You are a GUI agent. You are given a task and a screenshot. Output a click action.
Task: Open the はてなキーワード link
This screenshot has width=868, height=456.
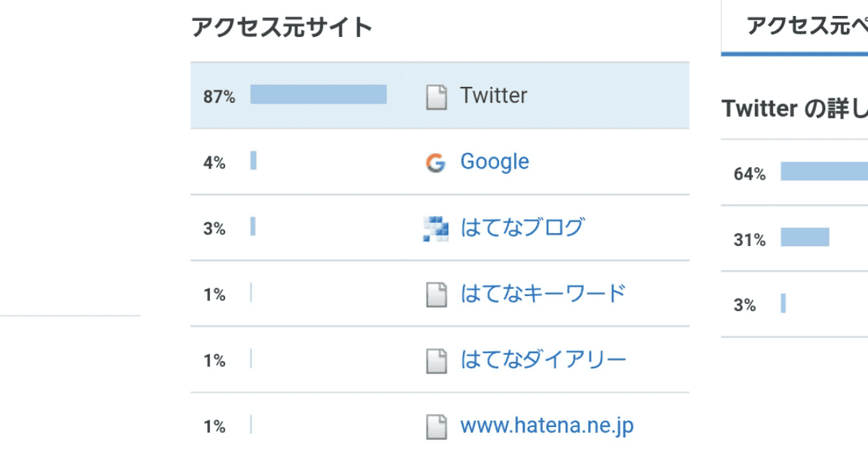click(x=542, y=294)
